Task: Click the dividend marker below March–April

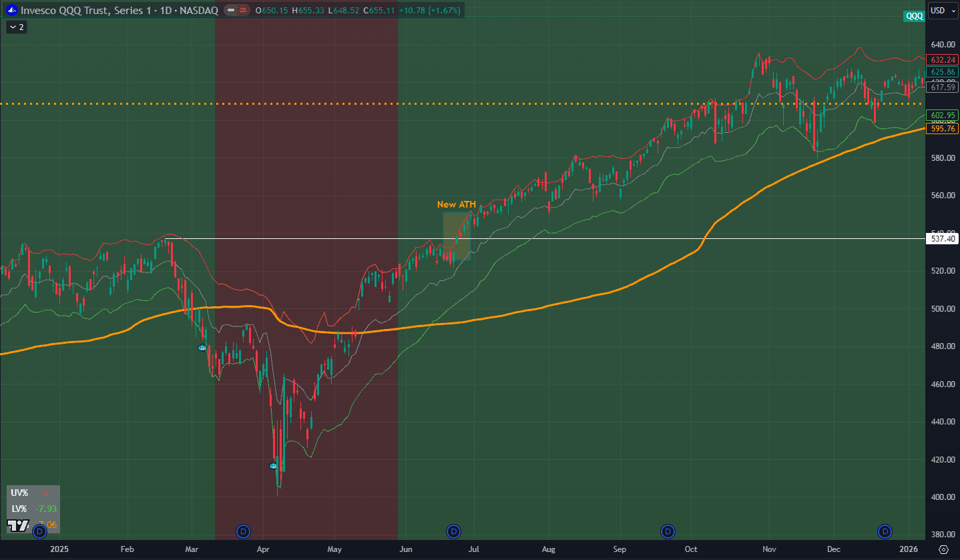Action: (244, 531)
